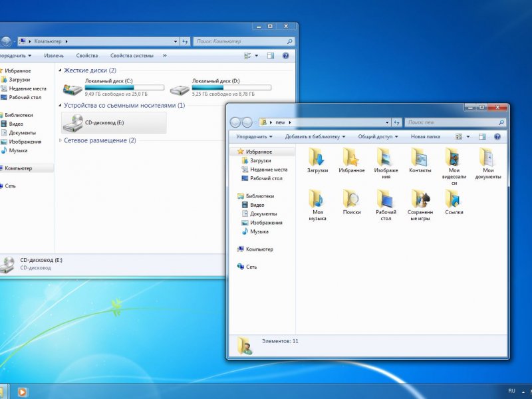Image resolution: width=532 pixels, height=399 pixels.
Task: Open the Загрузки folder icon in new window
Action: point(317,157)
